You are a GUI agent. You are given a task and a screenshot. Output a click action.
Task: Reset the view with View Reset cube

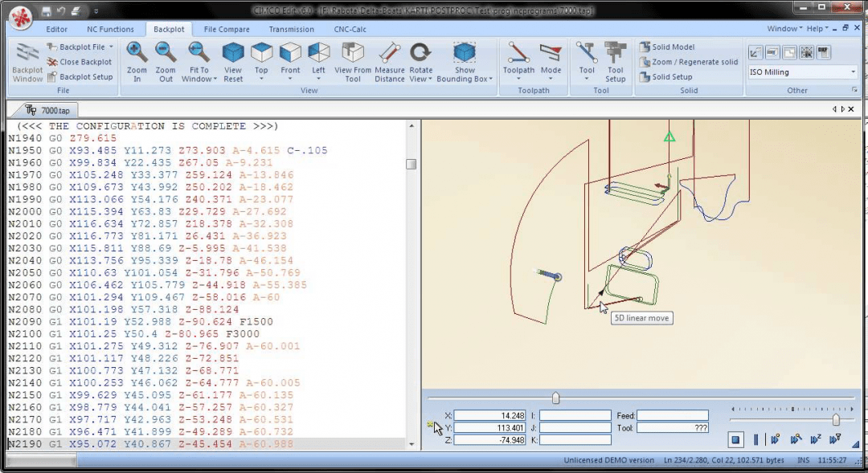(x=233, y=53)
